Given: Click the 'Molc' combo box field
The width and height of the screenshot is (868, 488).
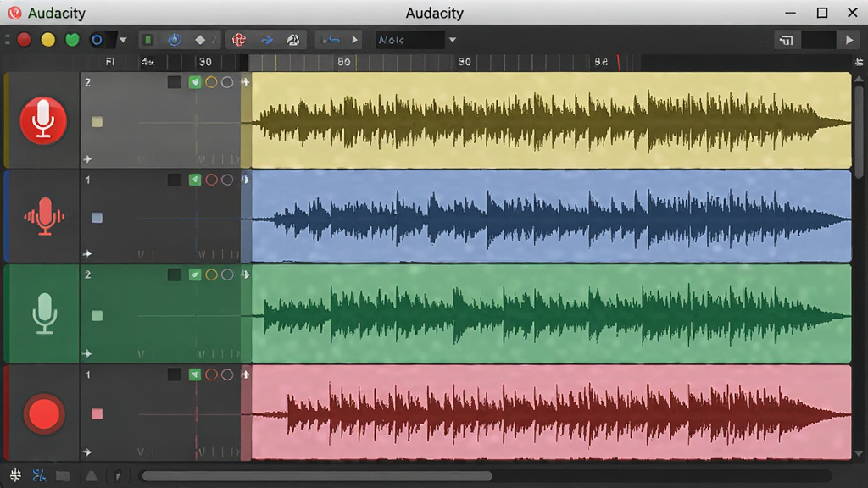Looking at the screenshot, I should (x=409, y=40).
